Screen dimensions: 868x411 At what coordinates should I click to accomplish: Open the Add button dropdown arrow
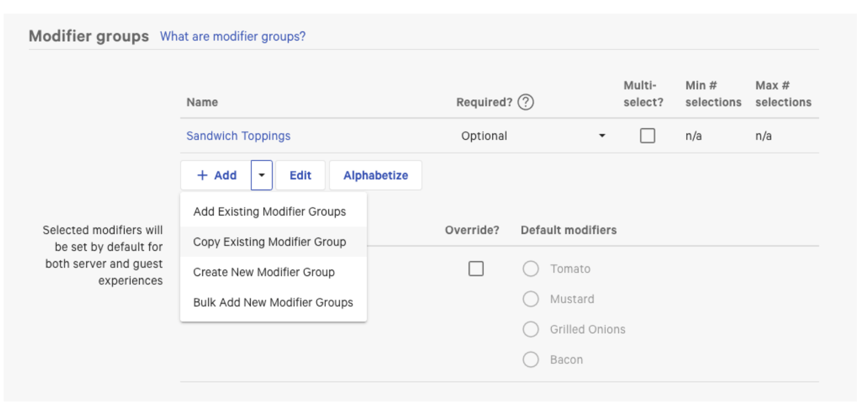[262, 175]
